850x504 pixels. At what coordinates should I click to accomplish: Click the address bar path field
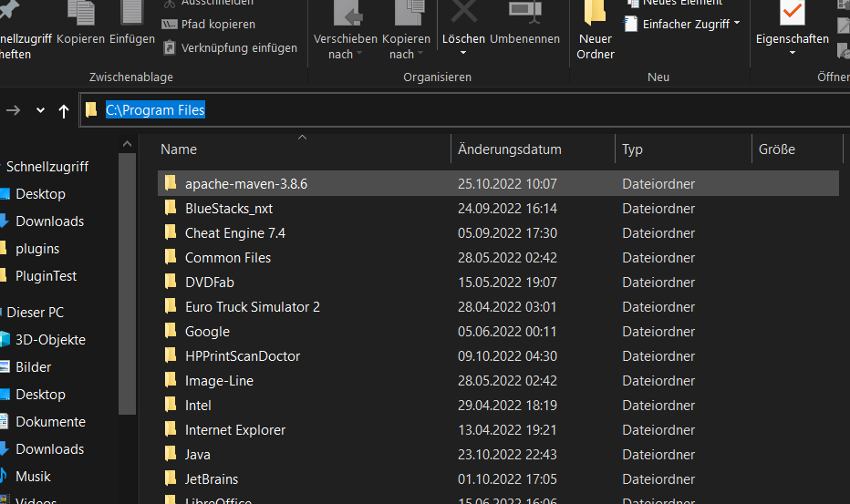pyautogui.click(x=466, y=110)
